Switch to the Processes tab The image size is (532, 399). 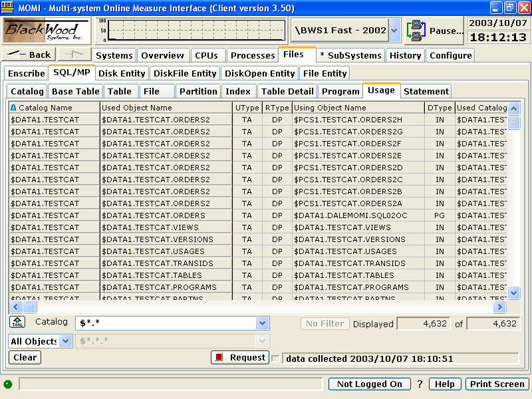pos(253,56)
